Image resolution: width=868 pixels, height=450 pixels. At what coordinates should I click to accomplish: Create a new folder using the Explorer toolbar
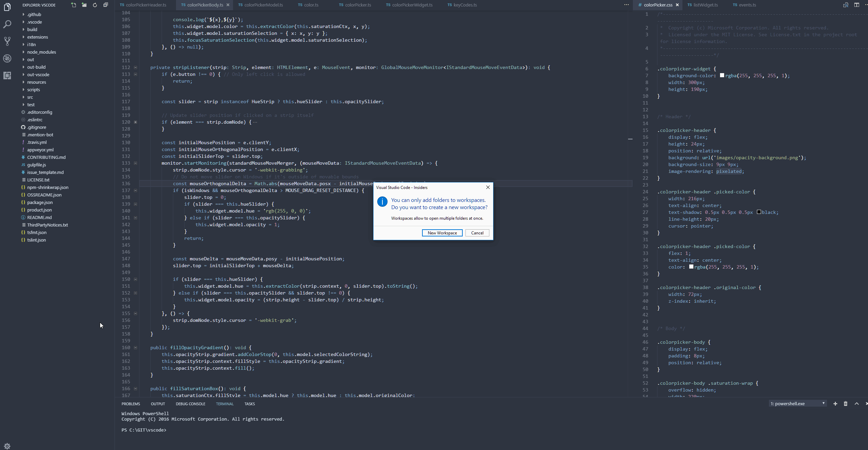(x=84, y=5)
